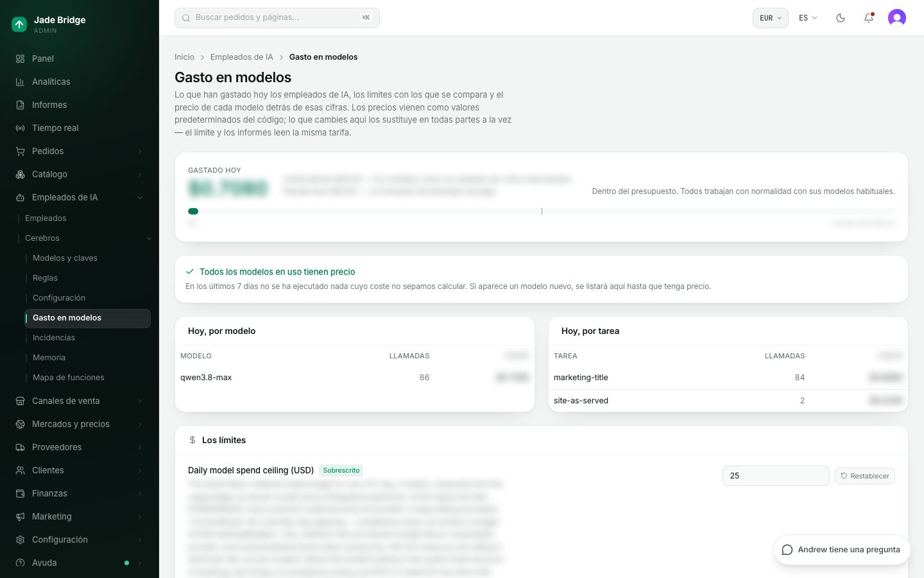Click the Empleados de IA robot icon
Screen dimensions: 924x578
click(20, 197)
